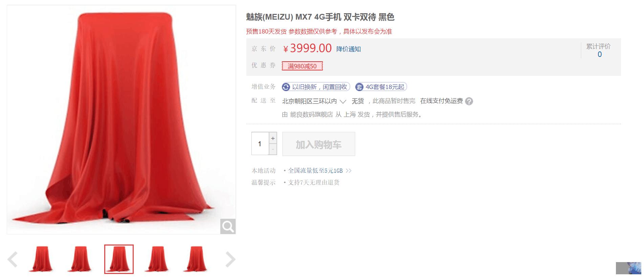Select the fourth red cloth thumbnail
This screenshot has width=644, height=277.
157,259
